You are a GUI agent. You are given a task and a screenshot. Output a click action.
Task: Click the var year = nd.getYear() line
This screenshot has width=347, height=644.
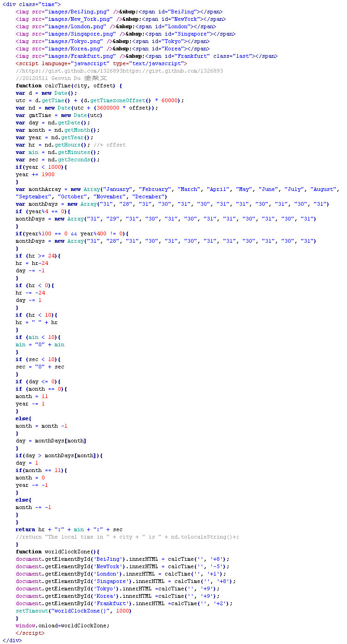pyautogui.click(x=55, y=137)
